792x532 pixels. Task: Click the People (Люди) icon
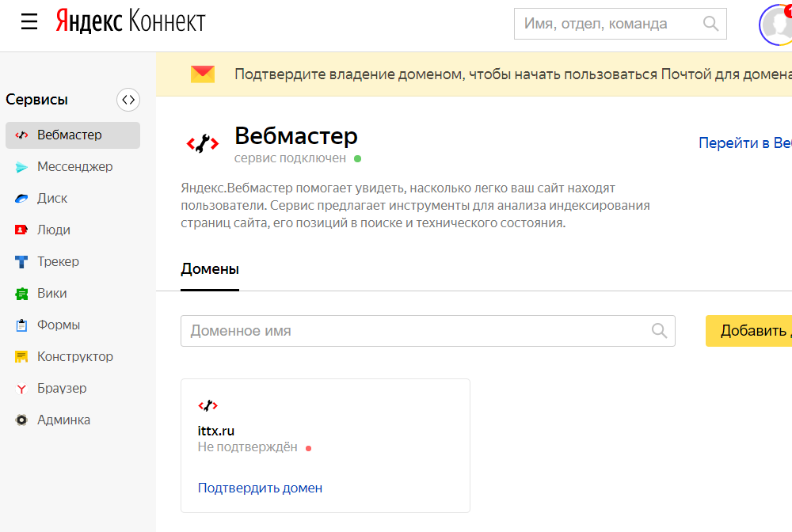pos(22,230)
